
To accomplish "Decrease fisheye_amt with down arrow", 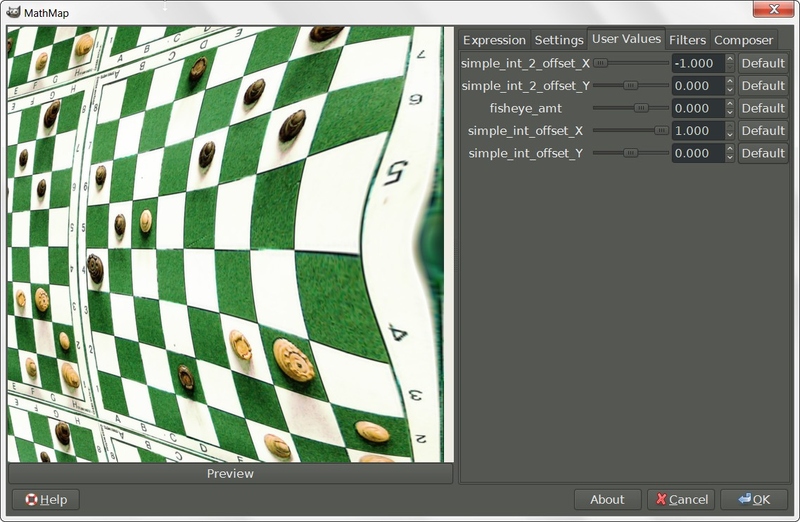I will pyautogui.click(x=730, y=113).
